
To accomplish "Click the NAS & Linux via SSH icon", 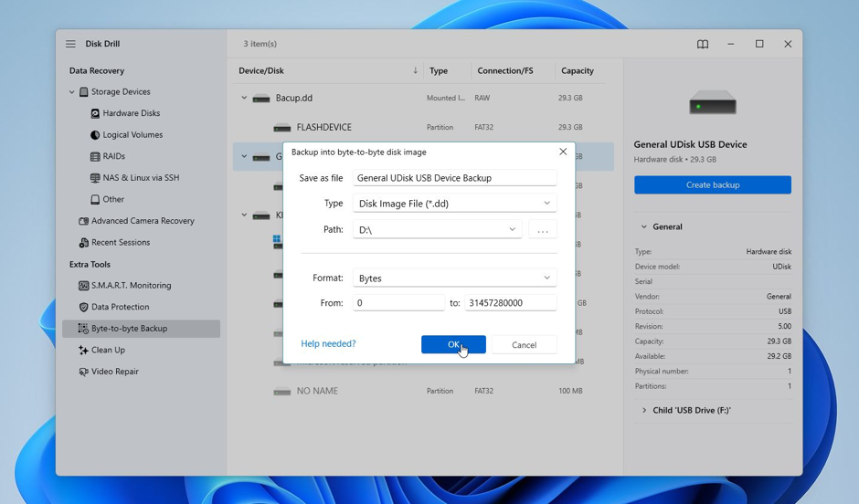I will coord(95,178).
